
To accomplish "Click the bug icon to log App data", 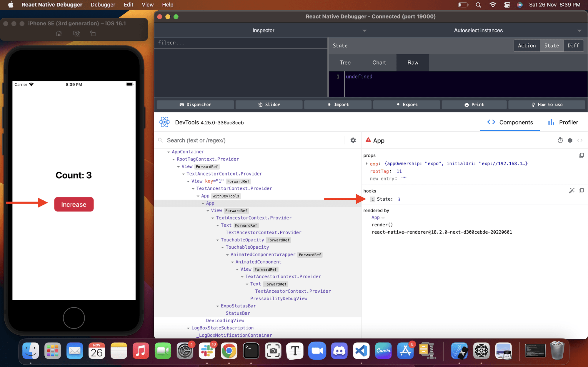I will pos(570,140).
